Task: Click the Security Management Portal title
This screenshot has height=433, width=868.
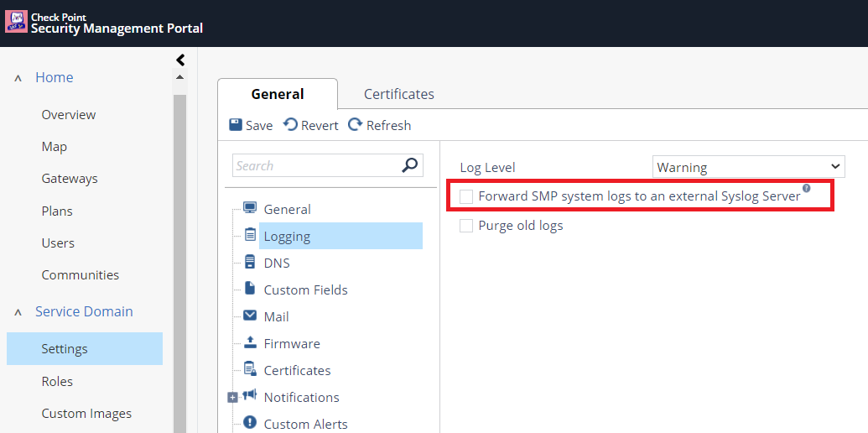Action: click(117, 29)
